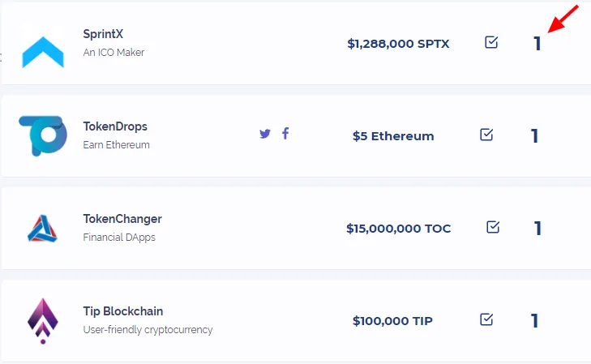Open the TokenDrops logo icon
591x364 pixels.
point(43,135)
